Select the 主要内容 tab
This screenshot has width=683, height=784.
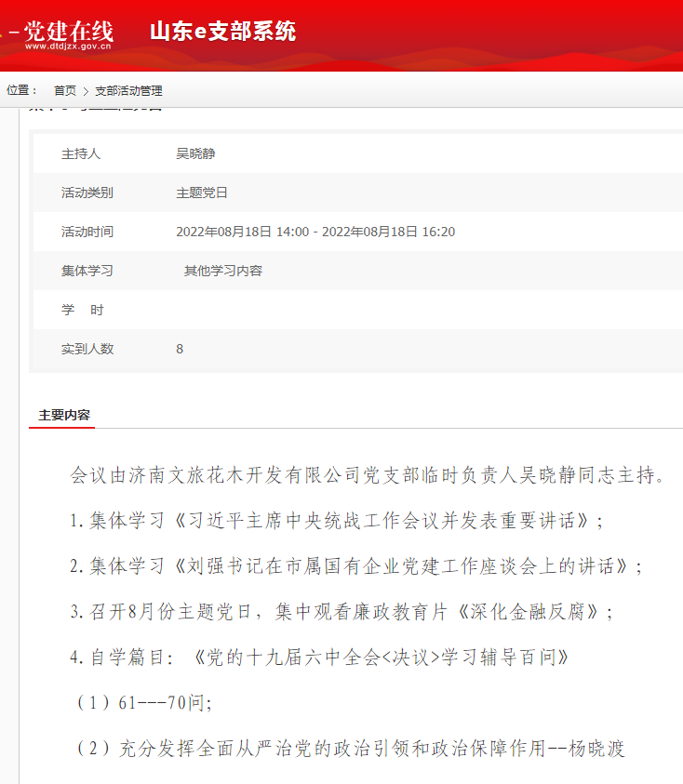tap(64, 415)
